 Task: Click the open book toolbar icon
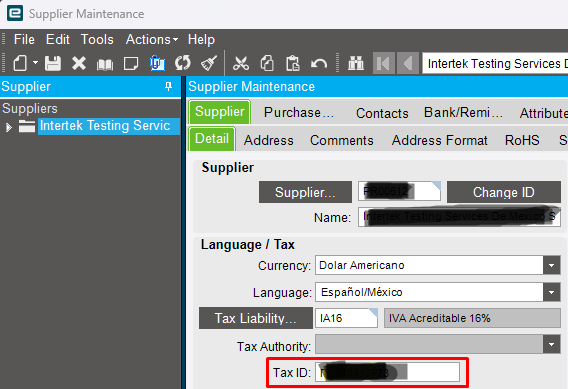coord(105,64)
